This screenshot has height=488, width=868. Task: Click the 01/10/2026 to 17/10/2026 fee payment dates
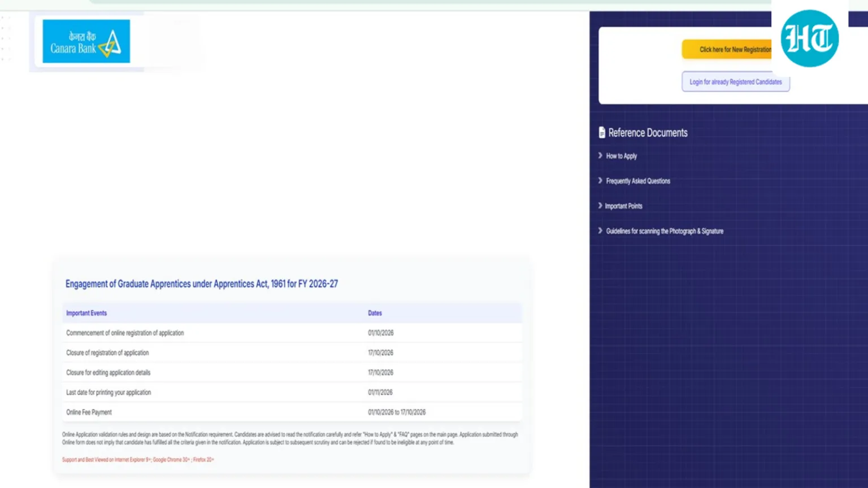point(397,412)
